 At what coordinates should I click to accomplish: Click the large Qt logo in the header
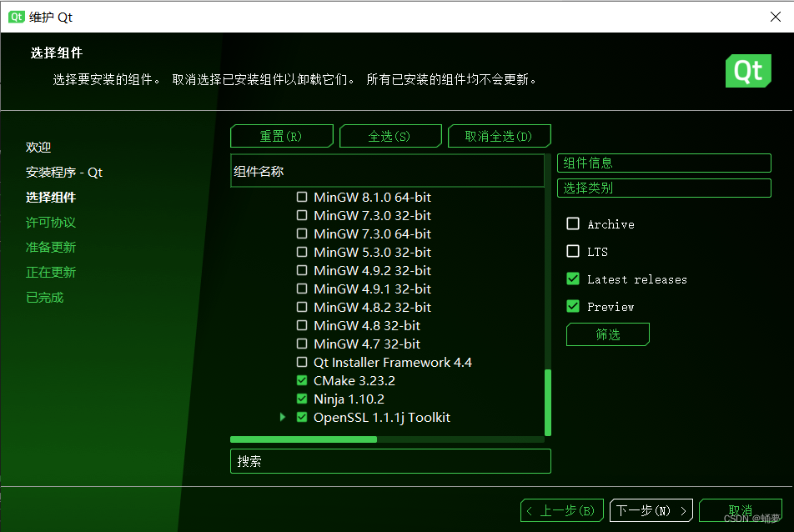[x=748, y=71]
